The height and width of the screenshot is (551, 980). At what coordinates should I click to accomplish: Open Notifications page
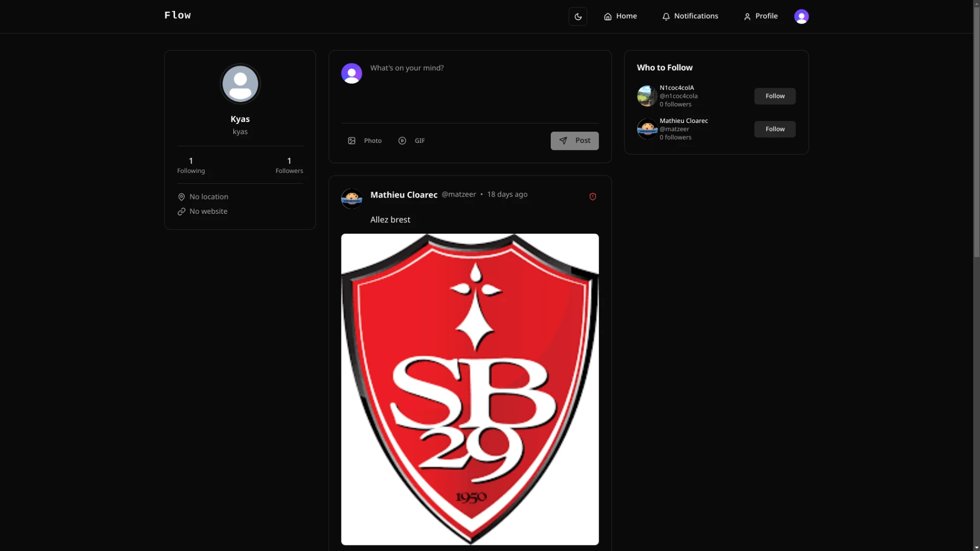tap(690, 16)
